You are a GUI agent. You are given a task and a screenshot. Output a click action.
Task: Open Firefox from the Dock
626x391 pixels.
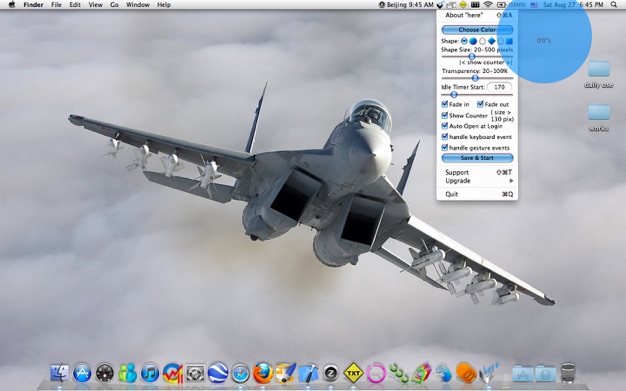263,373
